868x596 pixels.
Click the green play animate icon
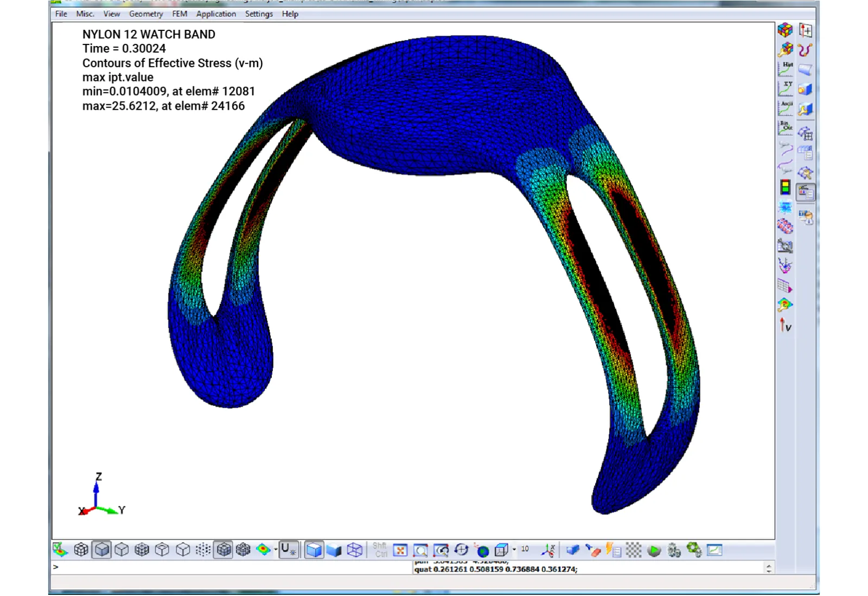click(654, 550)
